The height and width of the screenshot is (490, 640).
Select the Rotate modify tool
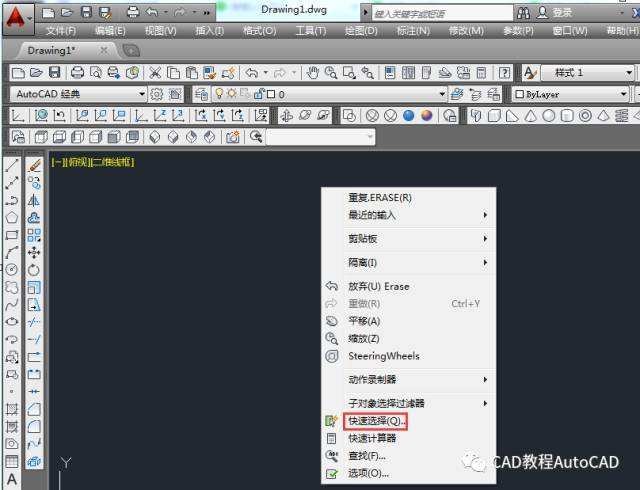coord(34,270)
